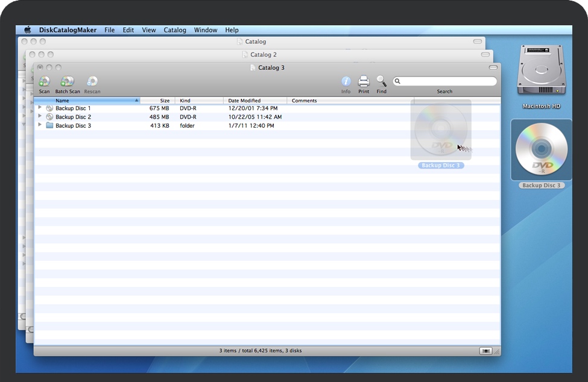Expand Backup Disc 1 disclosure triangle
588x382 pixels.
pyautogui.click(x=40, y=108)
